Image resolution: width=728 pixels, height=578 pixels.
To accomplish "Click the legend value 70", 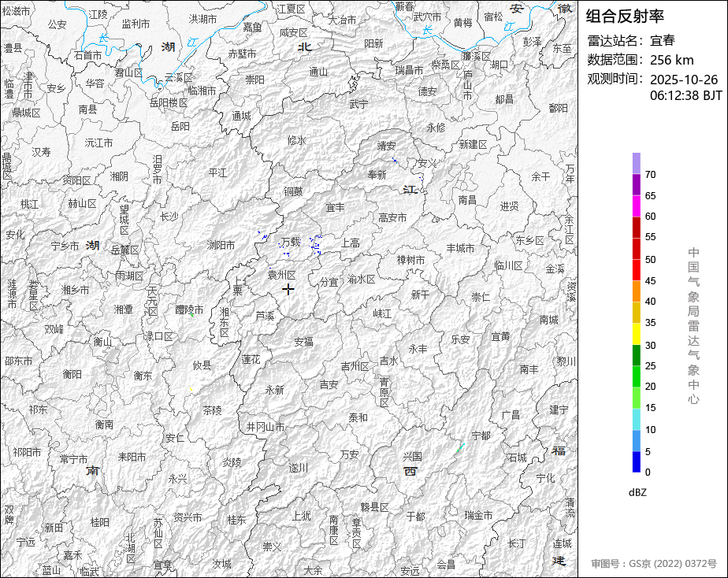I will (x=651, y=175).
